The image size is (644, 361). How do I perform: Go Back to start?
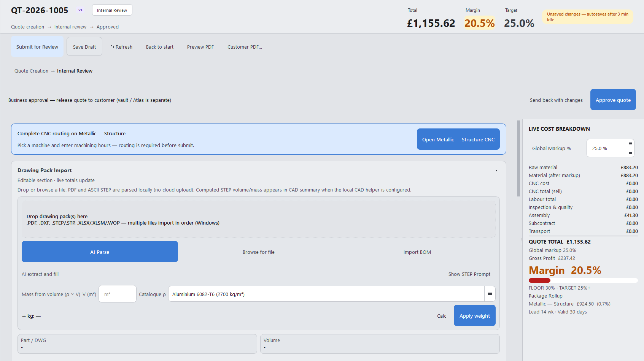point(160,47)
